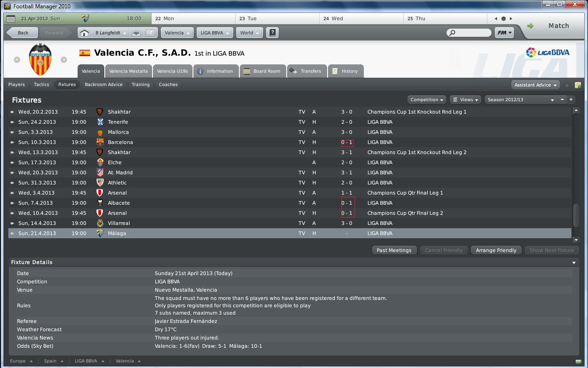The height and width of the screenshot is (368, 588).
Task: Open the LIGA BBVA toolbar dropdown
Action: [215, 33]
